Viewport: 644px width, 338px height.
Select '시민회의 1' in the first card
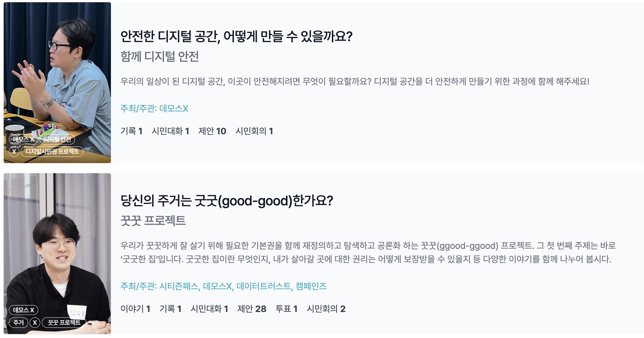pyautogui.click(x=254, y=131)
